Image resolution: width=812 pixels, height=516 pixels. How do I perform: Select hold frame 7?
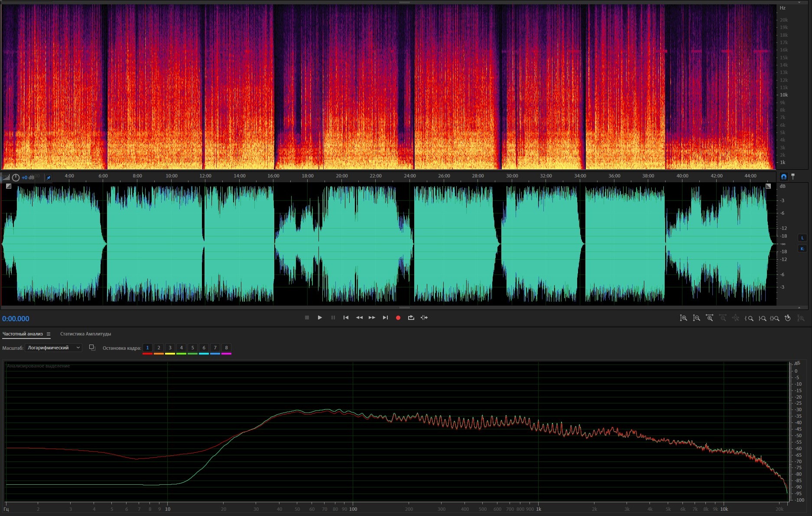point(215,348)
